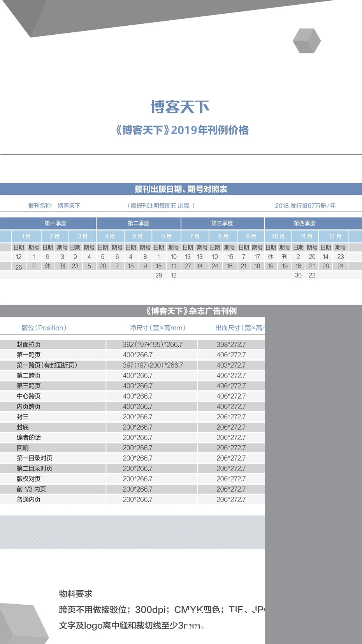
Task: Select the 内页跨页 row label
Action: click(x=29, y=406)
